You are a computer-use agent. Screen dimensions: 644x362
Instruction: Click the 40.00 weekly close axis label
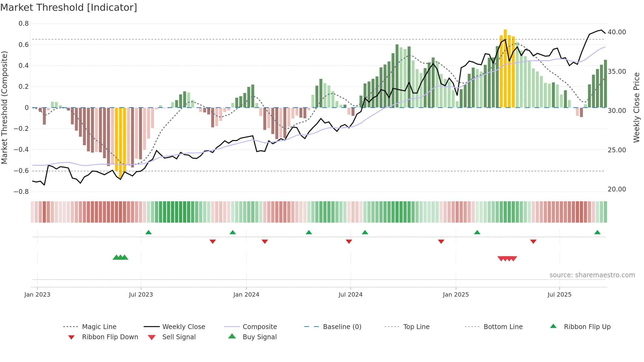(x=617, y=32)
